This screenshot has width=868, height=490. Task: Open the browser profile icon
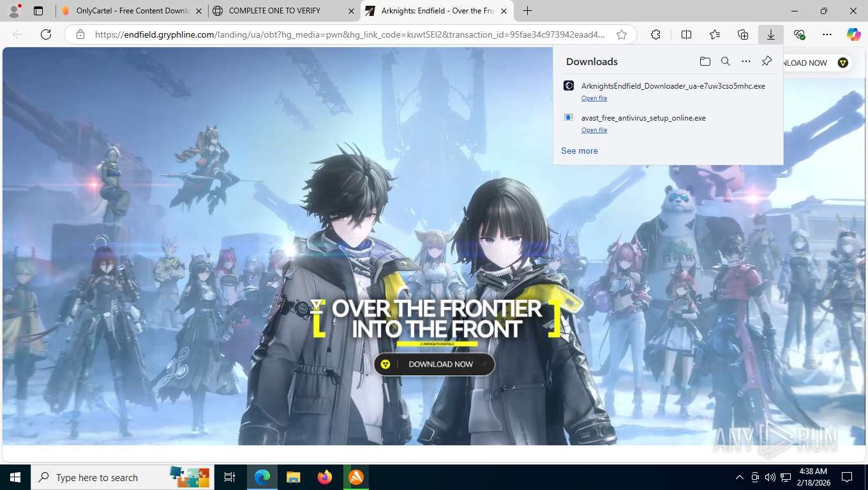[15, 11]
